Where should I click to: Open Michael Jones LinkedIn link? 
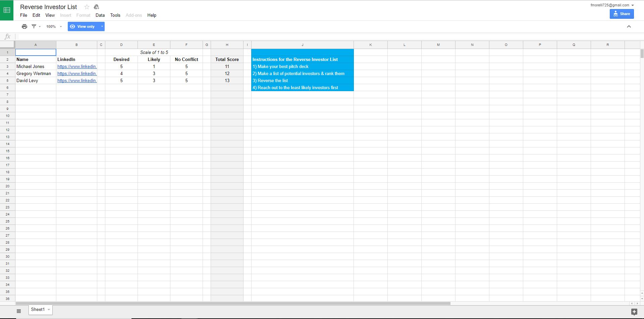pos(77,66)
